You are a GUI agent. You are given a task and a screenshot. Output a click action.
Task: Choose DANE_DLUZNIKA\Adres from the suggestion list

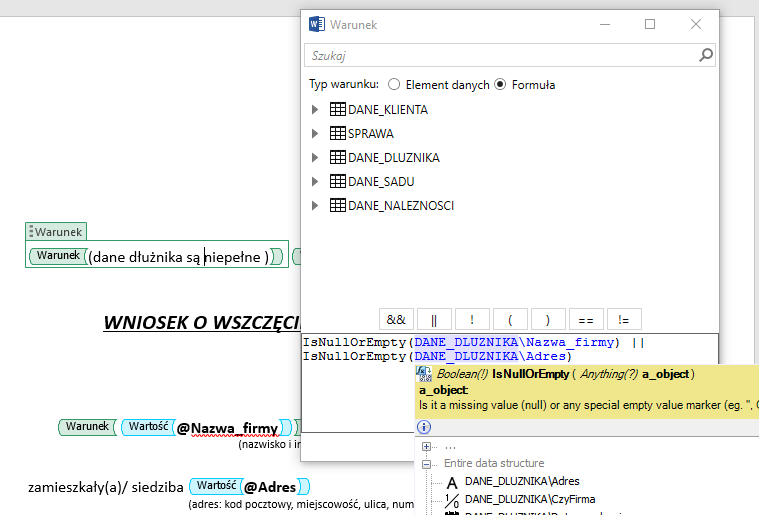(x=522, y=482)
